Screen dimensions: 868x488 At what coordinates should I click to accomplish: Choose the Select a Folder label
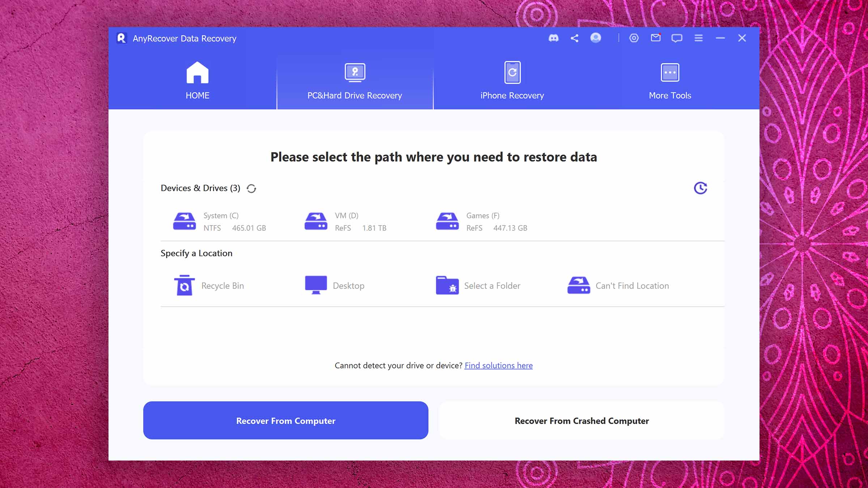tap(492, 286)
